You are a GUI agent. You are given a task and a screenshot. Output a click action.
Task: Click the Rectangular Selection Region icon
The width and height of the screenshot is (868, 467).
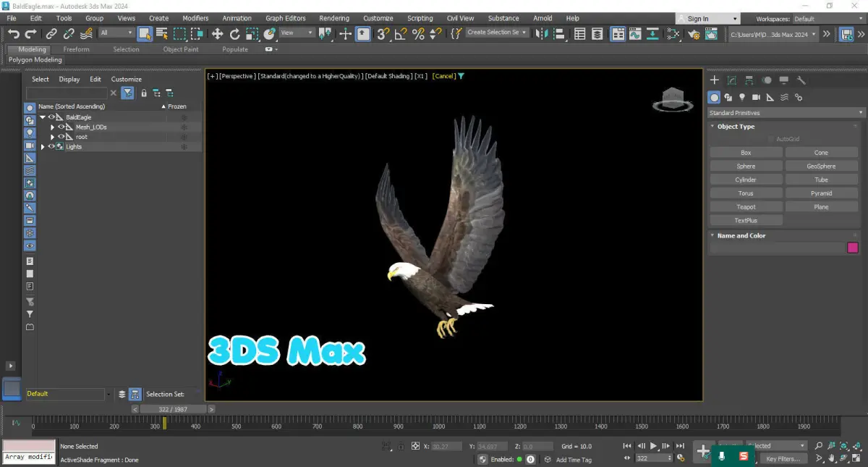[179, 33]
